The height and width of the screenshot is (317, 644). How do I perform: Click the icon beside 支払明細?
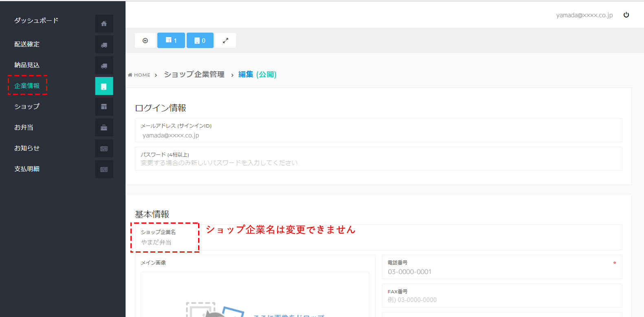pyautogui.click(x=104, y=169)
